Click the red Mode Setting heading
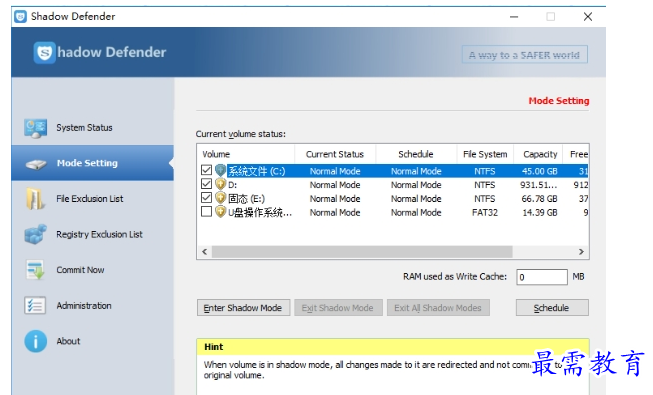Image resolution: width=653 pixels, height=395 pixels. pos(559,101)
